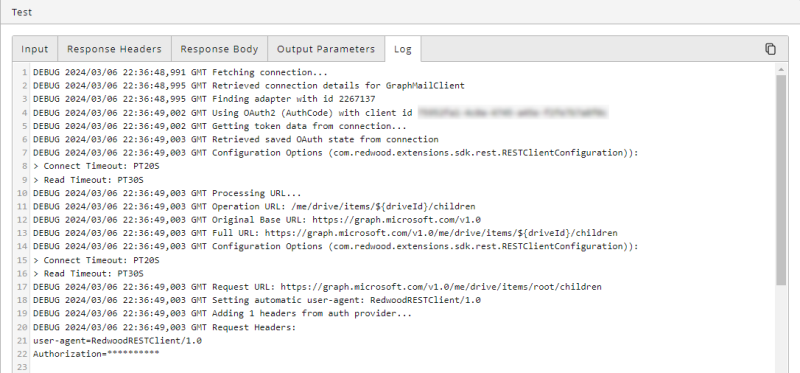Select the 'Setting automatic user-agent' log line
This screenshot has width=800, height=373.
pos(257,300)
